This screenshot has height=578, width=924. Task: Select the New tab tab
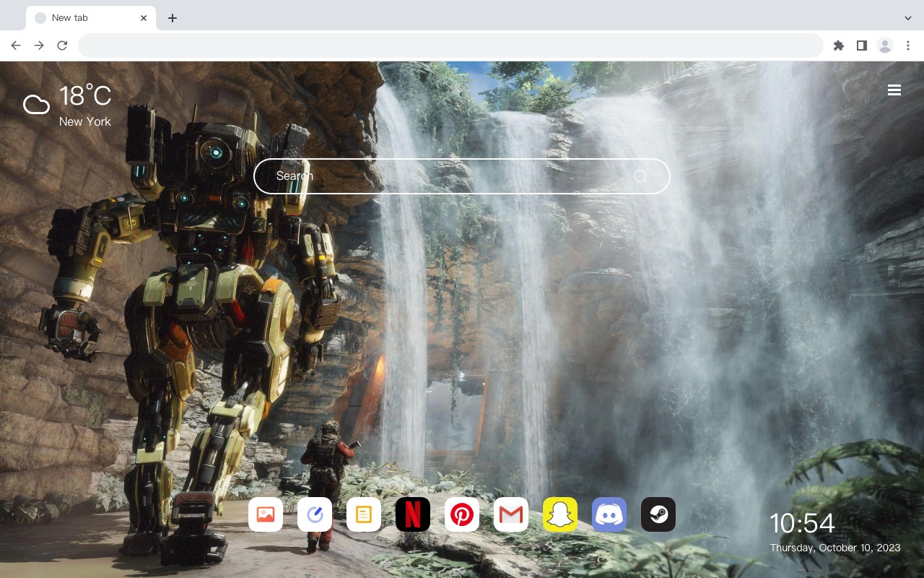91,18
